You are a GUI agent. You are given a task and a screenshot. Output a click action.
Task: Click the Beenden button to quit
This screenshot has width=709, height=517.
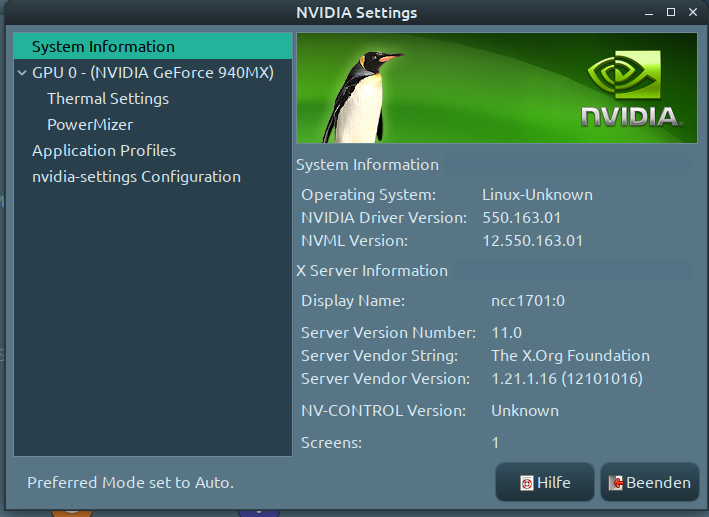click(x=649, y=482)
